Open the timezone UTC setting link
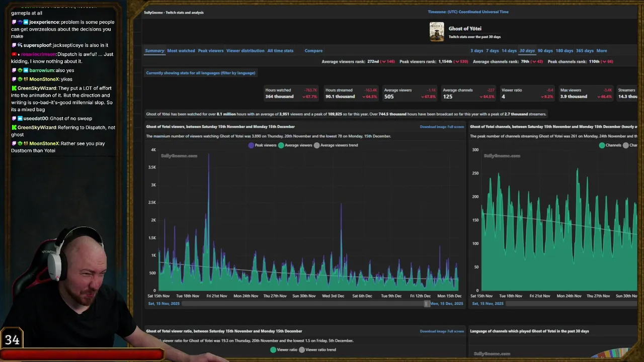 pos(468,12)
